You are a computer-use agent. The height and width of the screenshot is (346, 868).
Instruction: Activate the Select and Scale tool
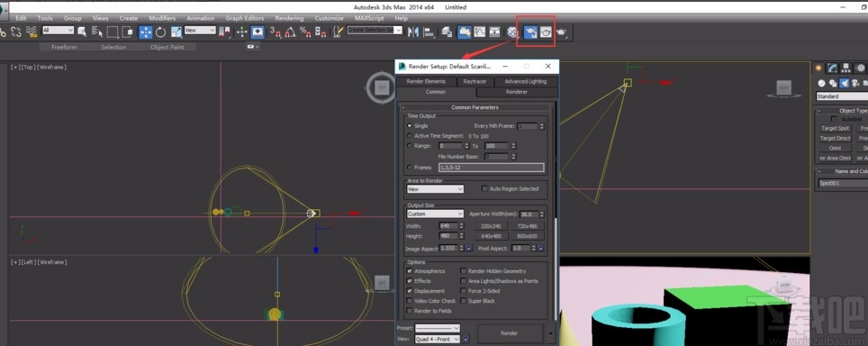[x=176, y=32]
